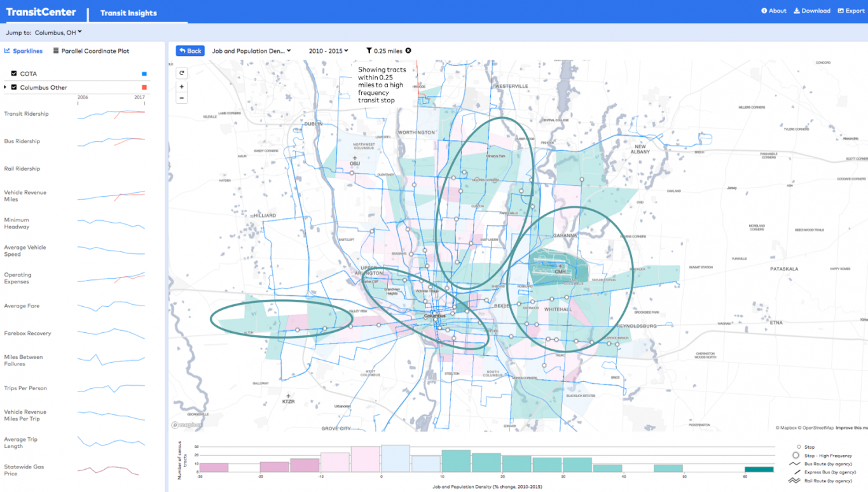Screen dimensions: 868x492
Task: Remove the 0.25 miles filter
Action: click(x=408, y=51)
